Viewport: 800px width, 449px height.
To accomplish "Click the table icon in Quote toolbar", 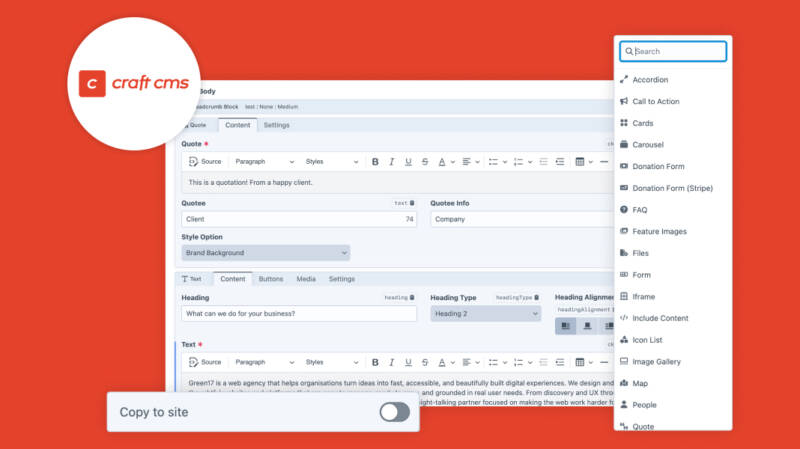I will [x=581, y=162].
